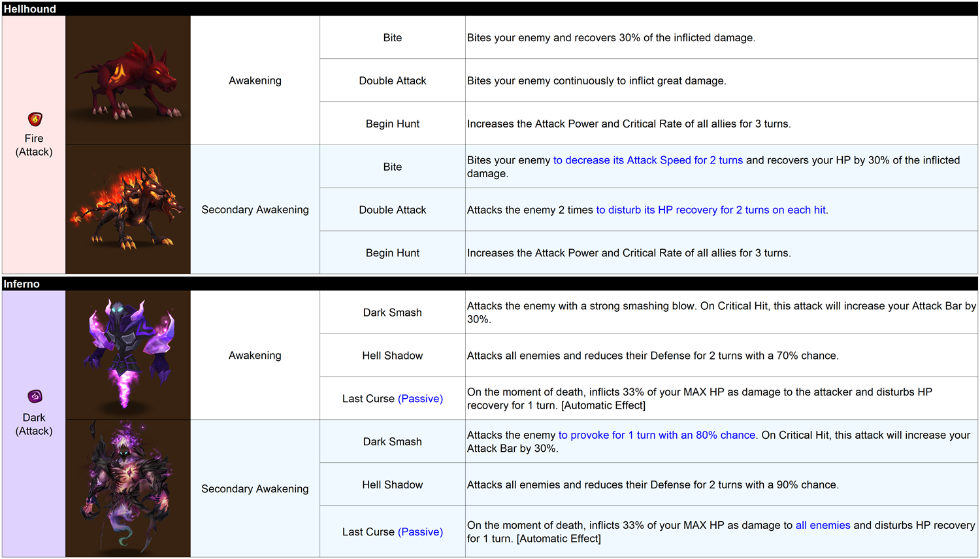Click the 'to disturb its HP recovery' link

pos(711,210)
